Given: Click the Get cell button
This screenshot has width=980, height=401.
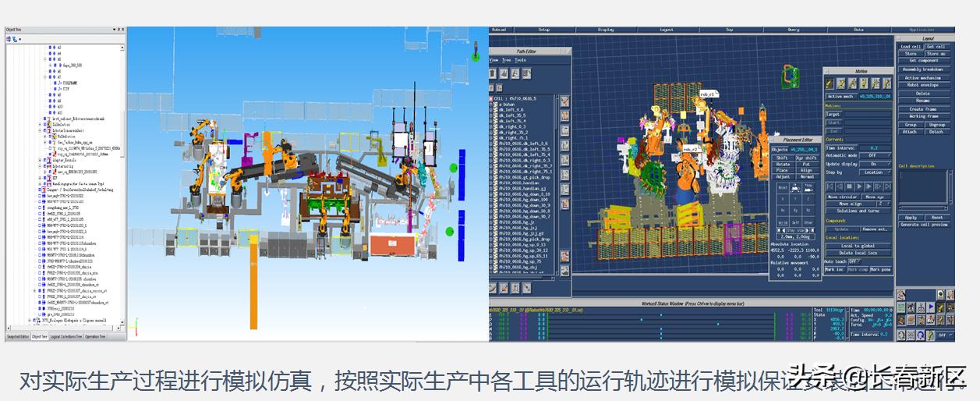Looking at the screenshot, I should click(x=937, y=47).
